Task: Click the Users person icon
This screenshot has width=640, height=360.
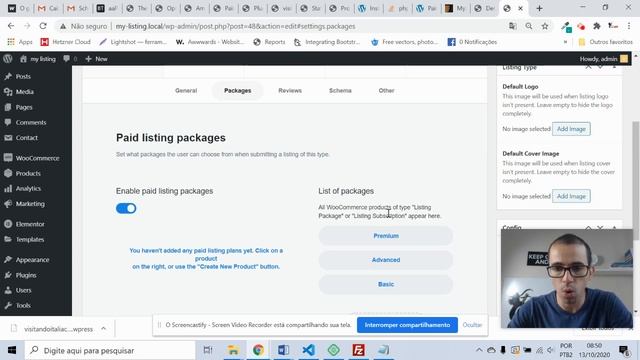Action: (8, 290)
